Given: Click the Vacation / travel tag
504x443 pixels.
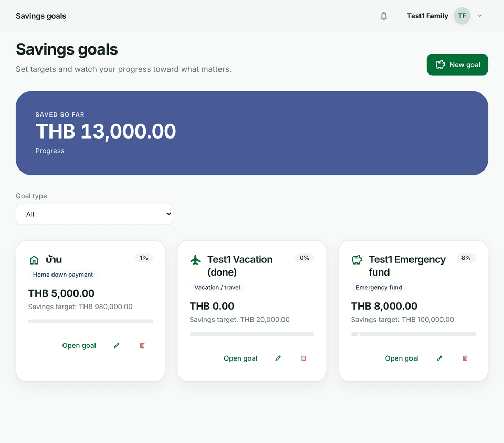Looking at the screenshot, I should click(217, 288).
